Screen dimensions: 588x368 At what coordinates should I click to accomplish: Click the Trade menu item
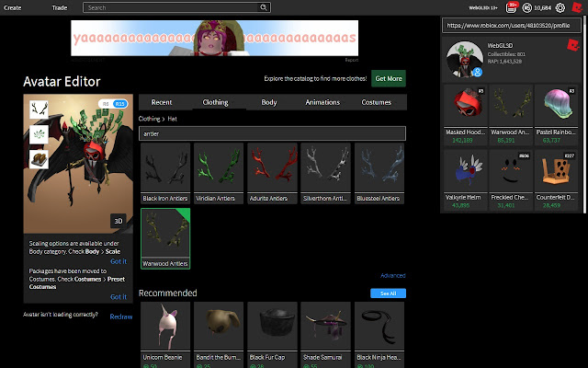coord(60,7)
